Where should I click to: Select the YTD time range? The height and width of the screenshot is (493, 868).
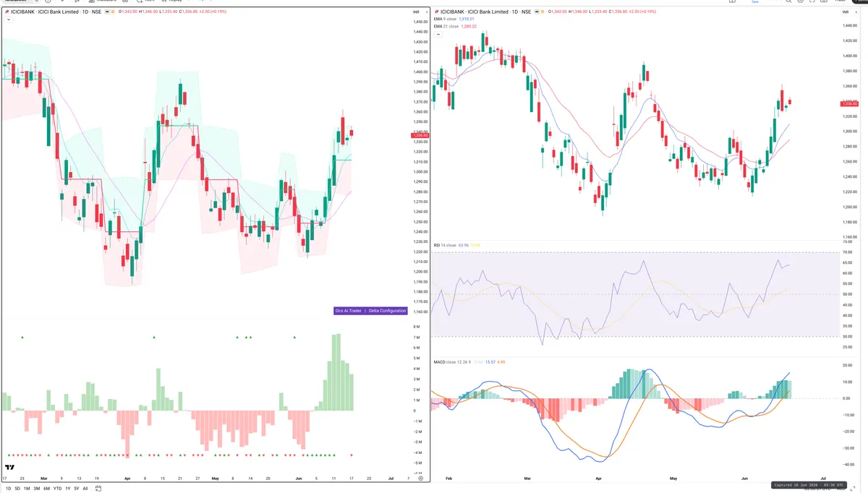(x=57, y=489)
